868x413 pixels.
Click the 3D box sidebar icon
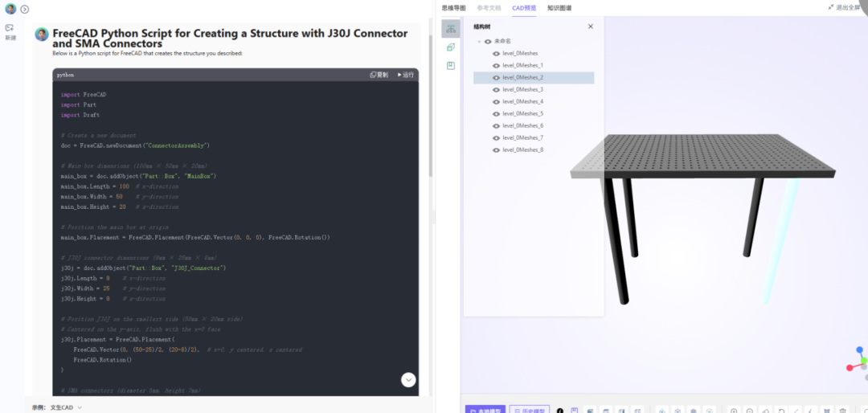(451, 47)
